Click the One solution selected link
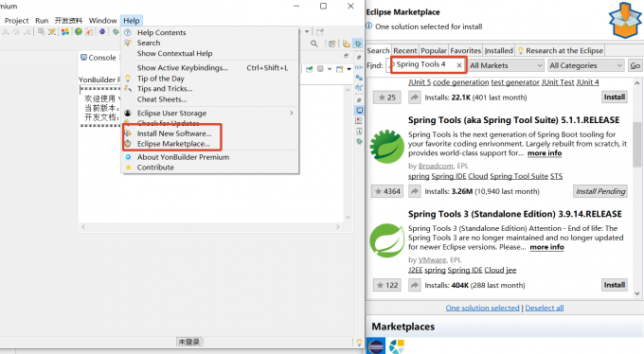Screen dimensions: 644x354 (483, 308)
